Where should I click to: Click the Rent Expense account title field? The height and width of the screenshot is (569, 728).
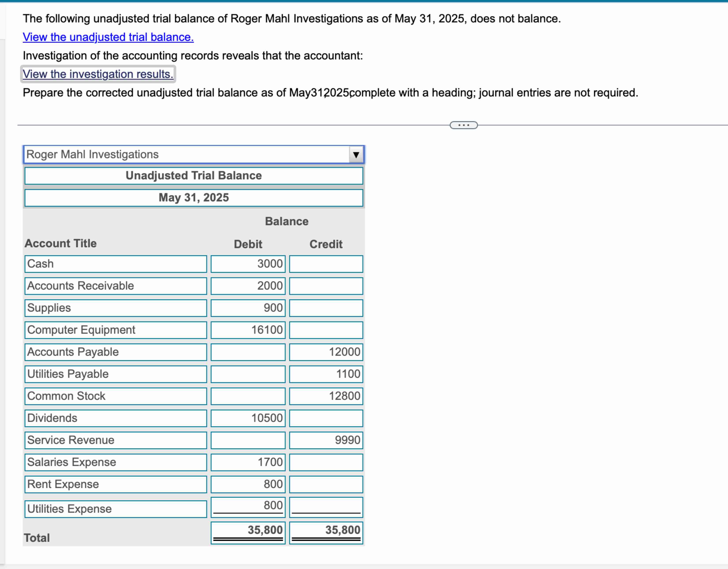pos(115,484)
